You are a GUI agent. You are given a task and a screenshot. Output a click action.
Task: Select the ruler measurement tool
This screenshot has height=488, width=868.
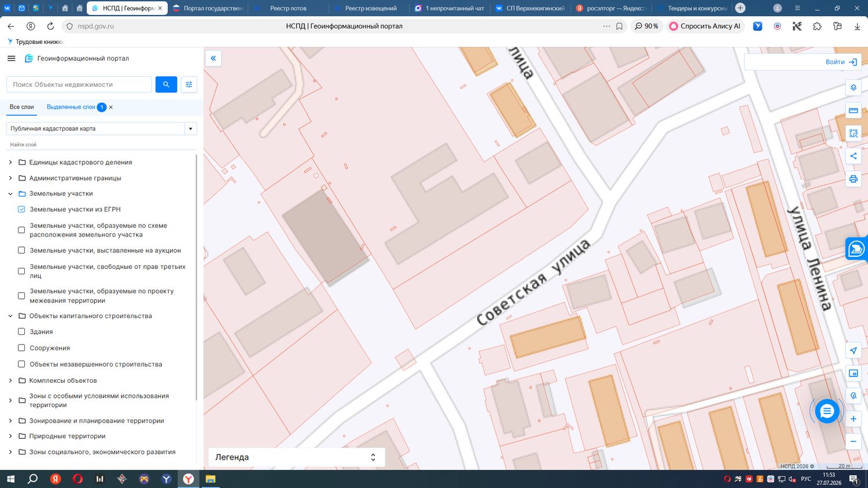(853, 110)
